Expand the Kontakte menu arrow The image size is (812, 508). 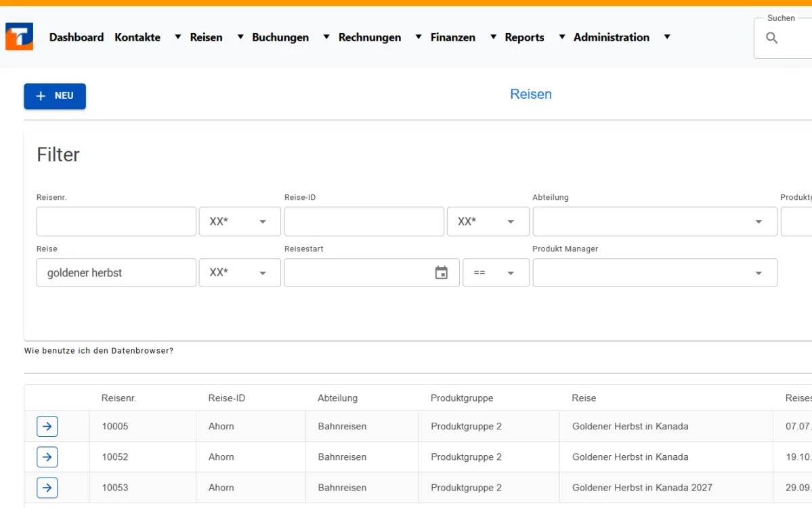tap(177, 37)
